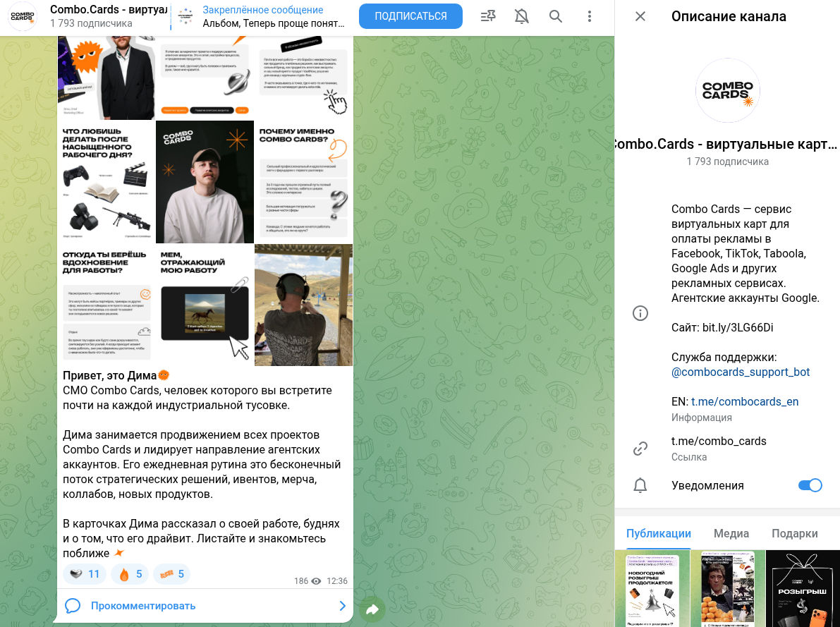
Task: Click the 'Привет, это Дима' heading text
Action: point(110,376)
